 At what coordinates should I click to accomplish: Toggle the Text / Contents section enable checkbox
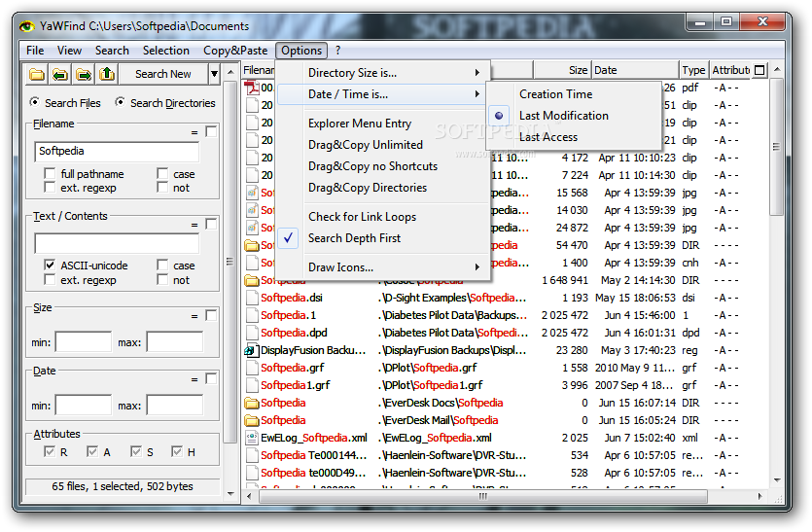click(x=211, y=224)
